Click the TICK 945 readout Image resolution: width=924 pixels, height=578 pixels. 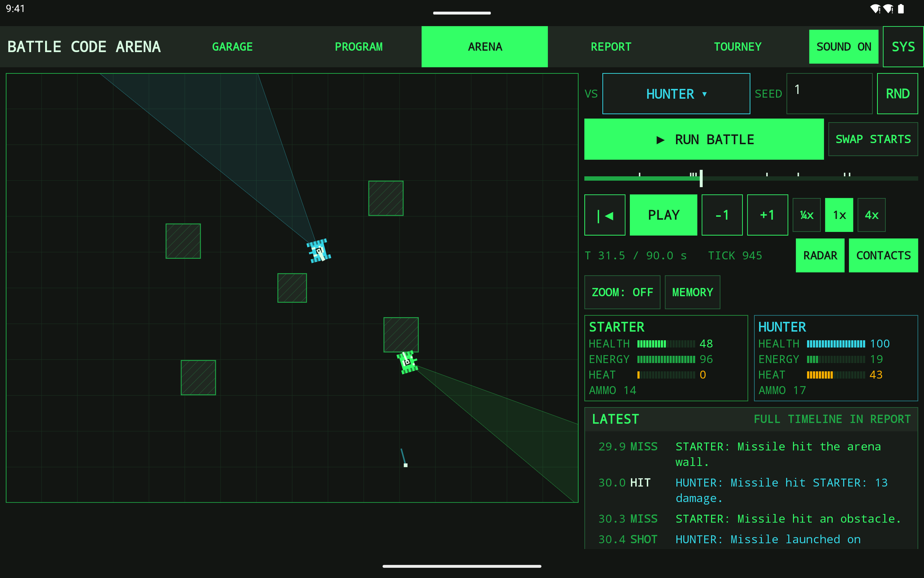[x=734, y=256]
